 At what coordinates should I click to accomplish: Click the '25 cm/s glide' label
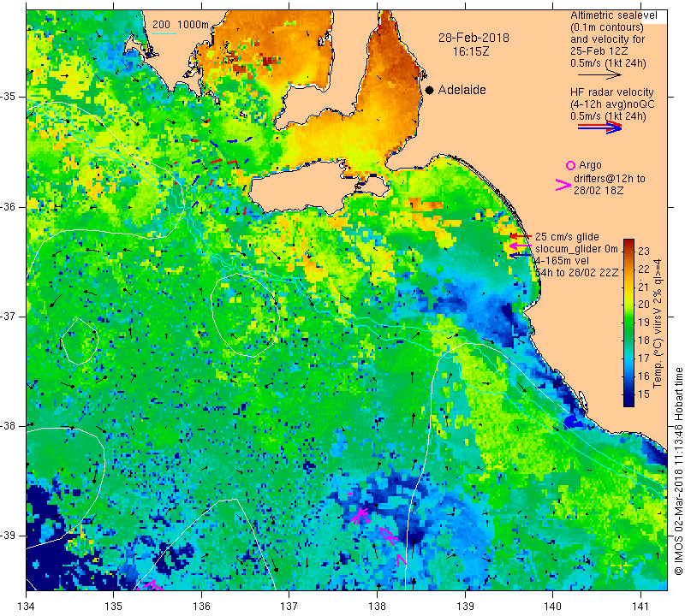(567, 237)
